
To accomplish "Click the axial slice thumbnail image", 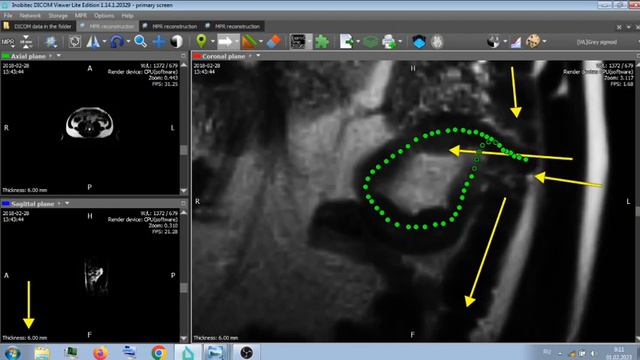I will (x=89, y=123).
